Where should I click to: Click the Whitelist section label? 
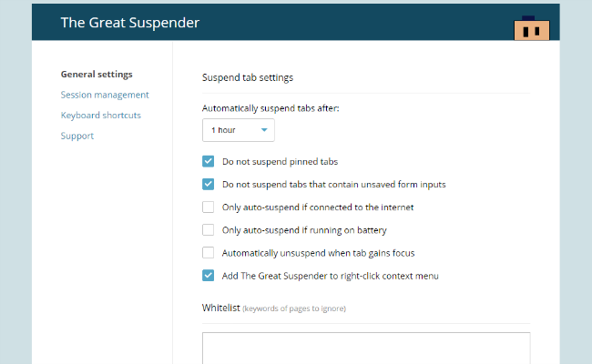221,308
